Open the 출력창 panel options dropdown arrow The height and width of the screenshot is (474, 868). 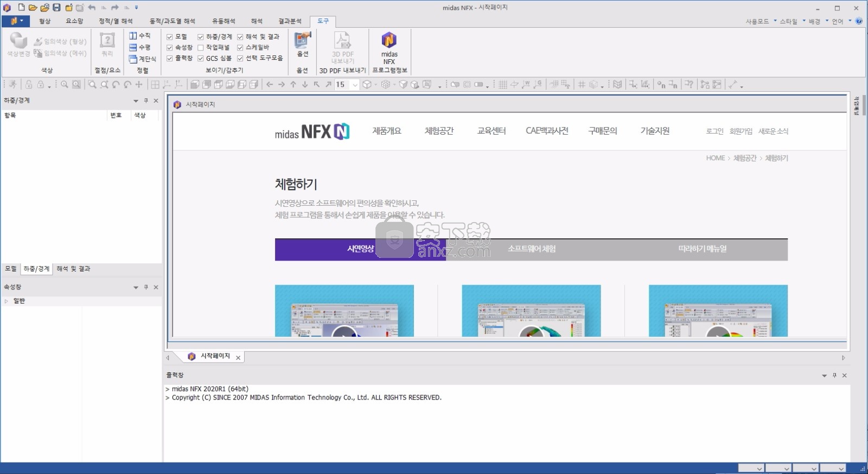(824, 376)
